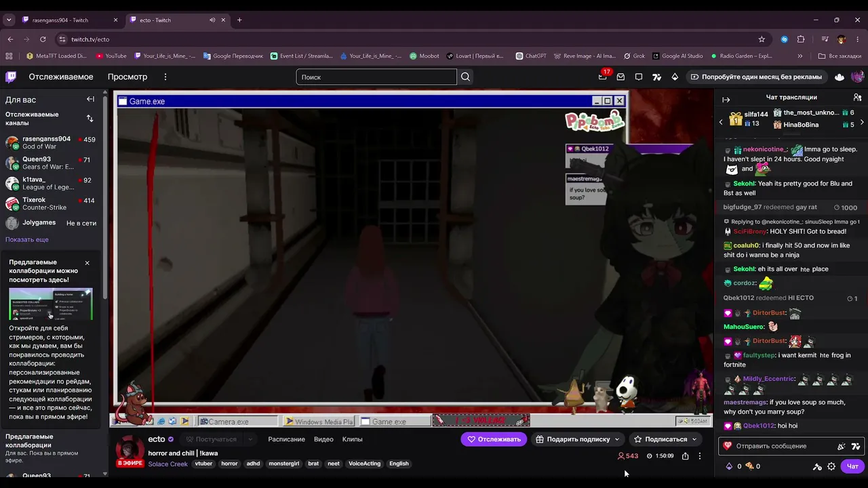Open Chrome media controls icon
868x488 pixels.
click(825, 39)
